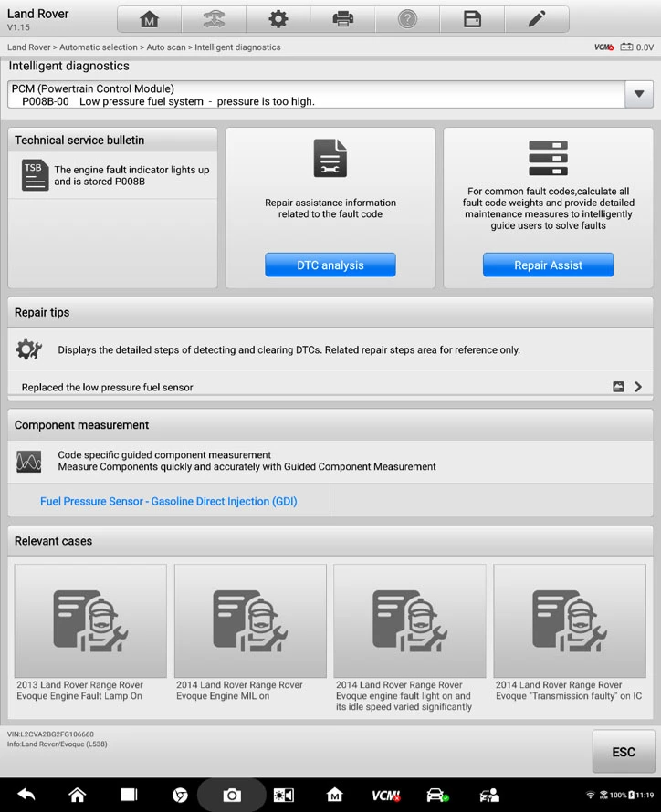Click the DTC analysis document icon
Viewport: 661px width, 812px height.
click(330, 159)
